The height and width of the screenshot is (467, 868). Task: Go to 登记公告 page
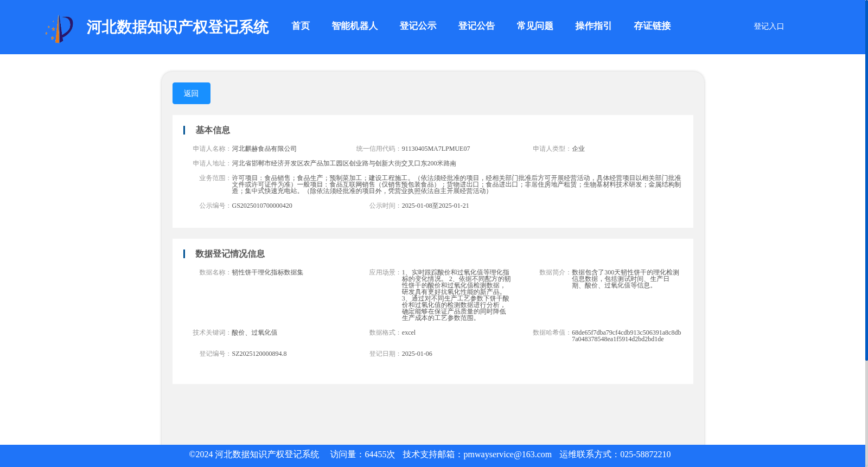coord(476,26)
